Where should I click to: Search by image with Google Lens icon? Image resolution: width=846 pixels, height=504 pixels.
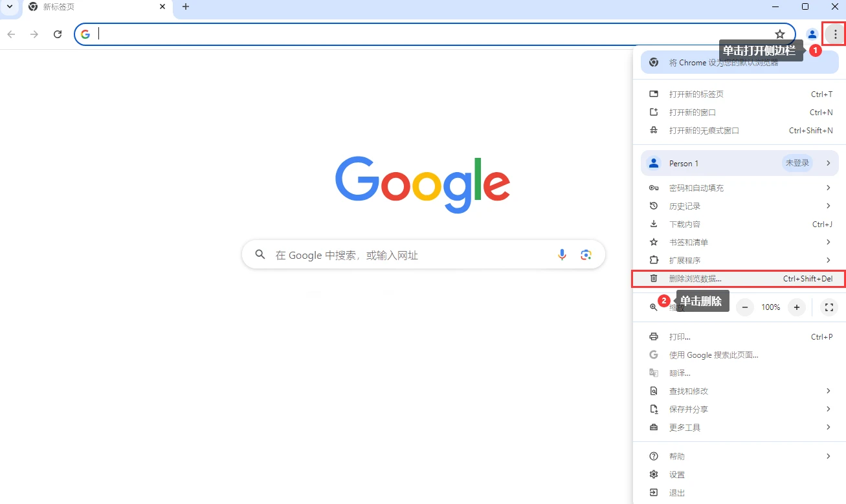coord(586,255)
